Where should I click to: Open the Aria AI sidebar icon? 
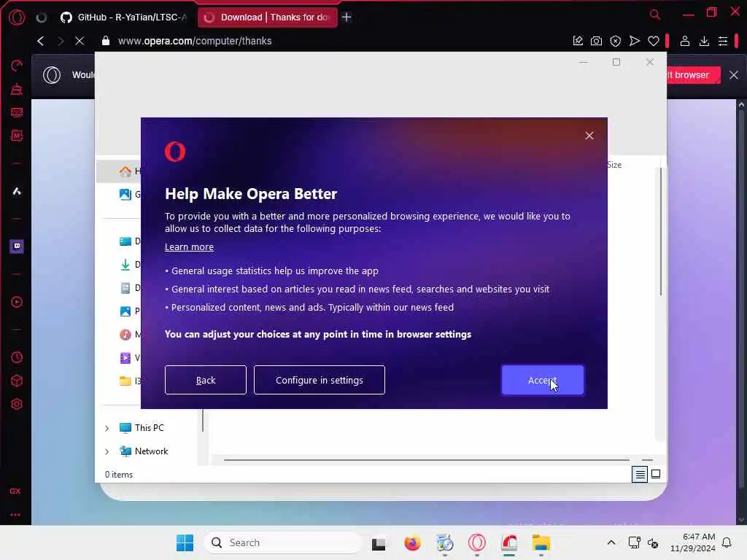(x=17, y=192)
